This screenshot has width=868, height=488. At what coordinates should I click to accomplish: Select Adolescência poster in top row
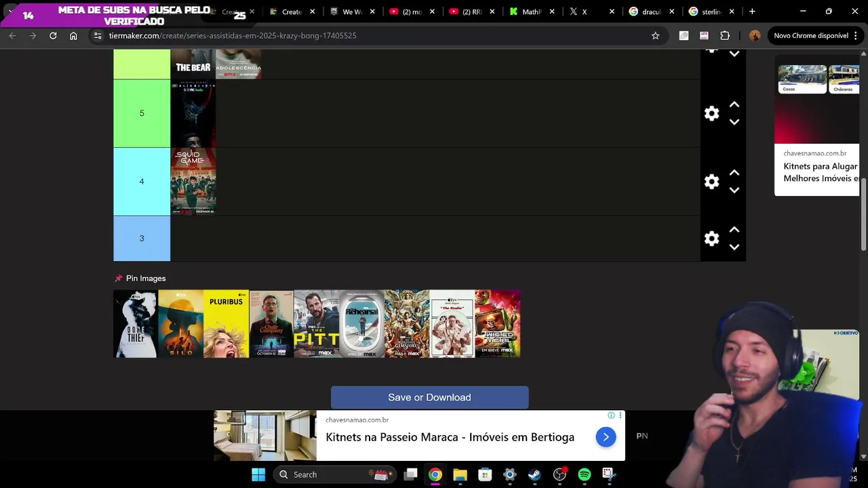pos(239,64)
